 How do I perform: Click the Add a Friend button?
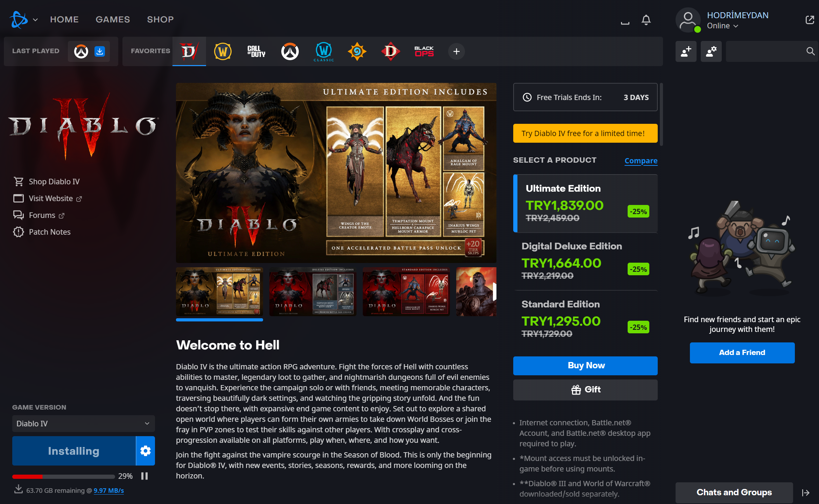(x=742, y=353)
